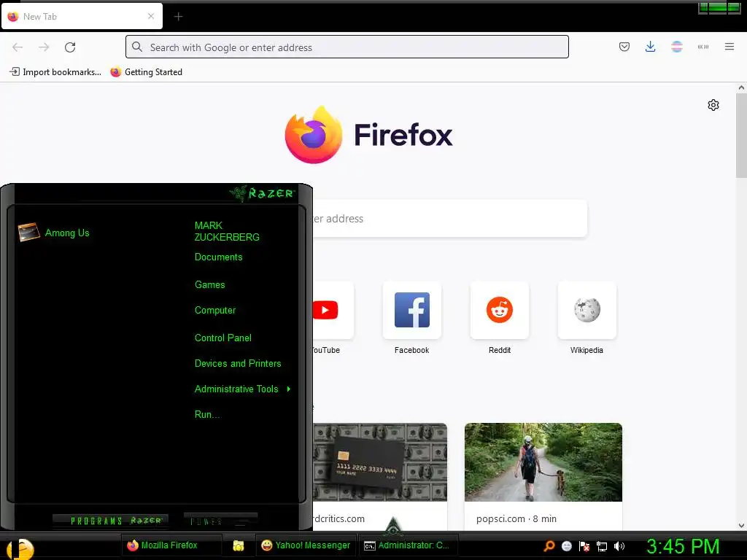747x560 pixels.
Task: Click the start orb on the taskbar
Action: pyautogui.click(x=20, y=548)
